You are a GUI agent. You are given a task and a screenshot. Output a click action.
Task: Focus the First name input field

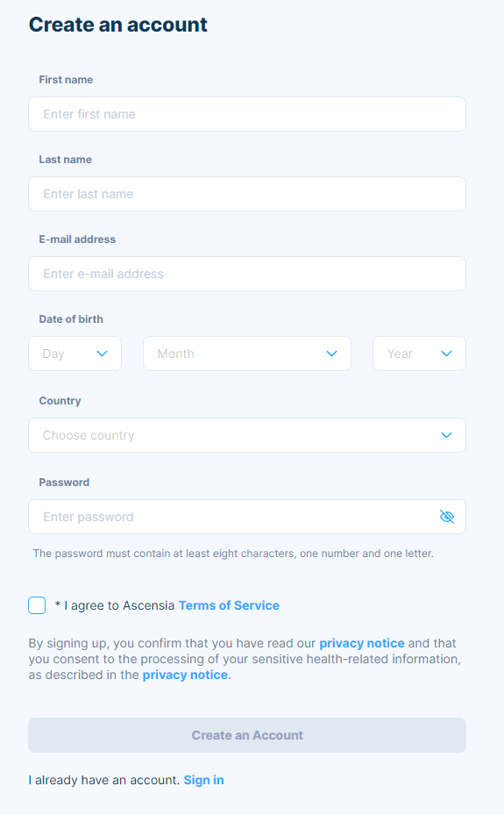(247, 114)
